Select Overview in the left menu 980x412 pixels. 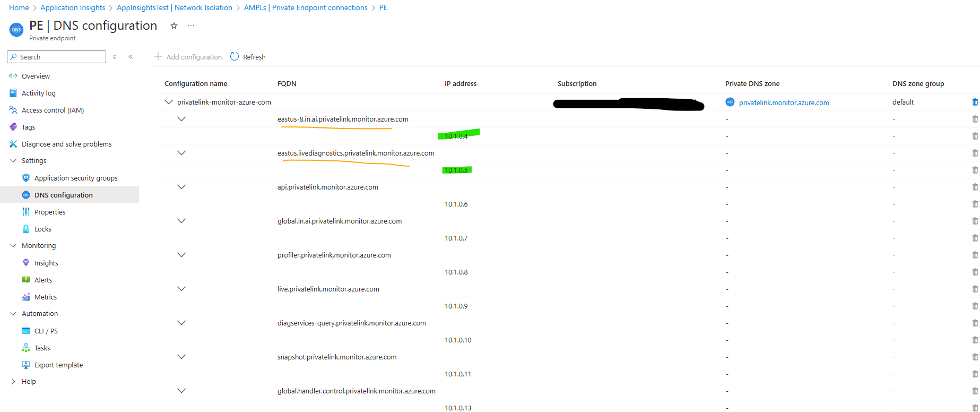[x=36, y=76]
